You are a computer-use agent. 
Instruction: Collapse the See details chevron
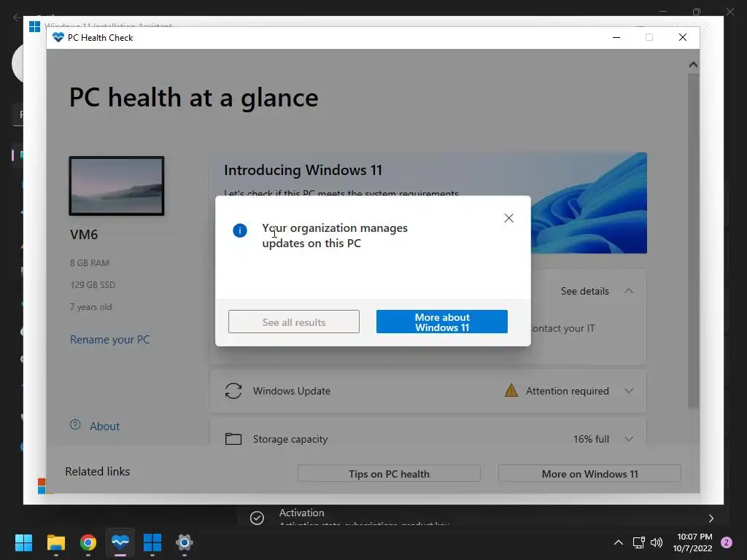coord(629,291)
